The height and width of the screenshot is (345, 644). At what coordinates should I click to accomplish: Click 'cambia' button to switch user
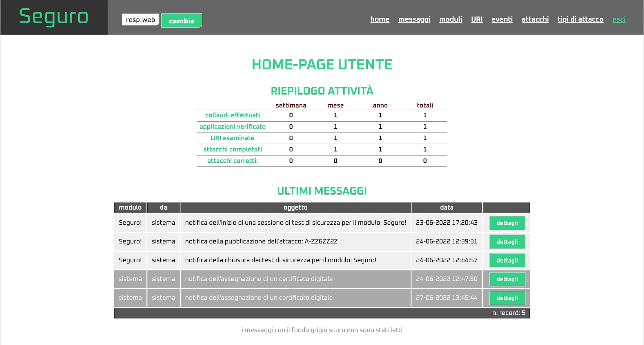click(181, 20)
